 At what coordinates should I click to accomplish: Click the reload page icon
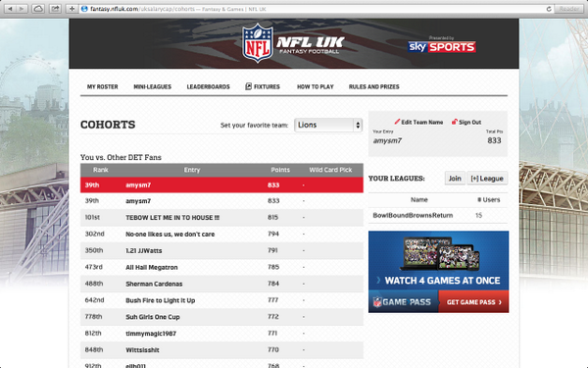(x=549, y=9)
